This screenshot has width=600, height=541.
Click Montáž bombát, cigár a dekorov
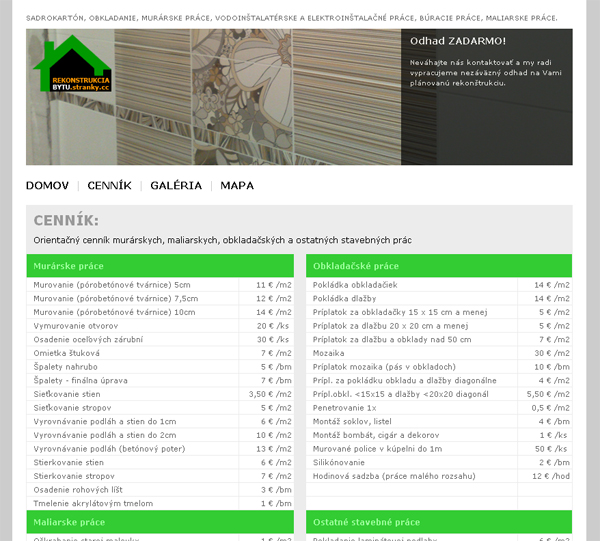coord(439,435)
